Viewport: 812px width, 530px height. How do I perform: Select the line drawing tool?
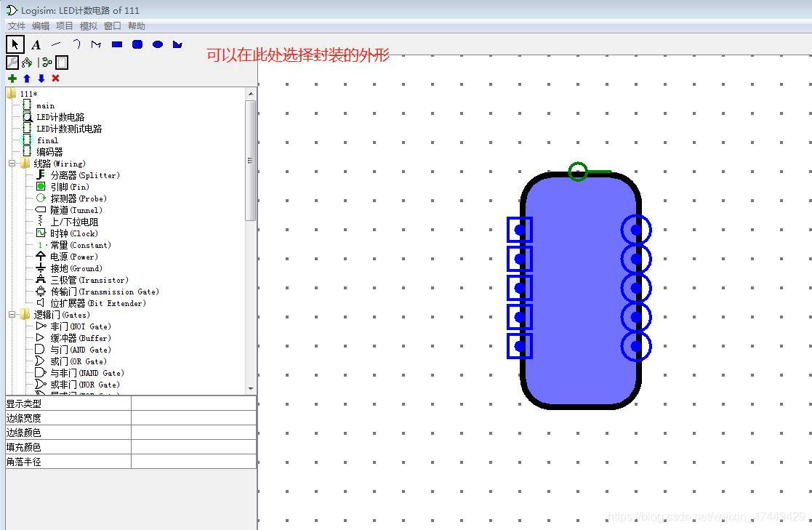(56, 44)
